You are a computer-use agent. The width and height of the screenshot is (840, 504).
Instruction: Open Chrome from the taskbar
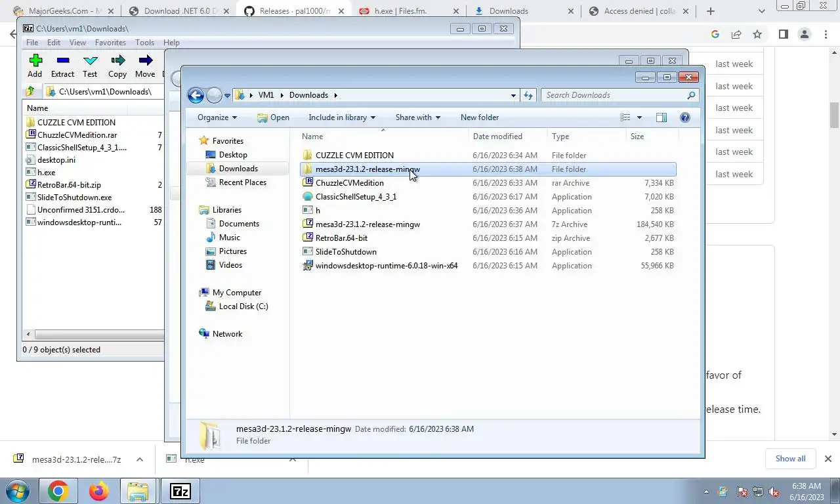(58, 491)
